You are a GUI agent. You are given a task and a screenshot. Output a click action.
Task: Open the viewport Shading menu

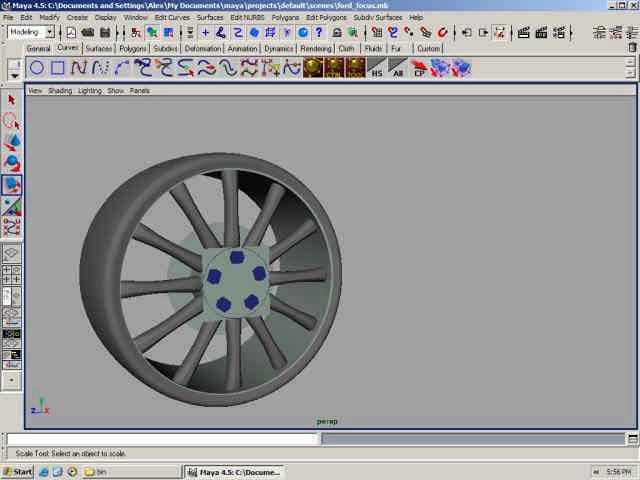click(60, 90)
